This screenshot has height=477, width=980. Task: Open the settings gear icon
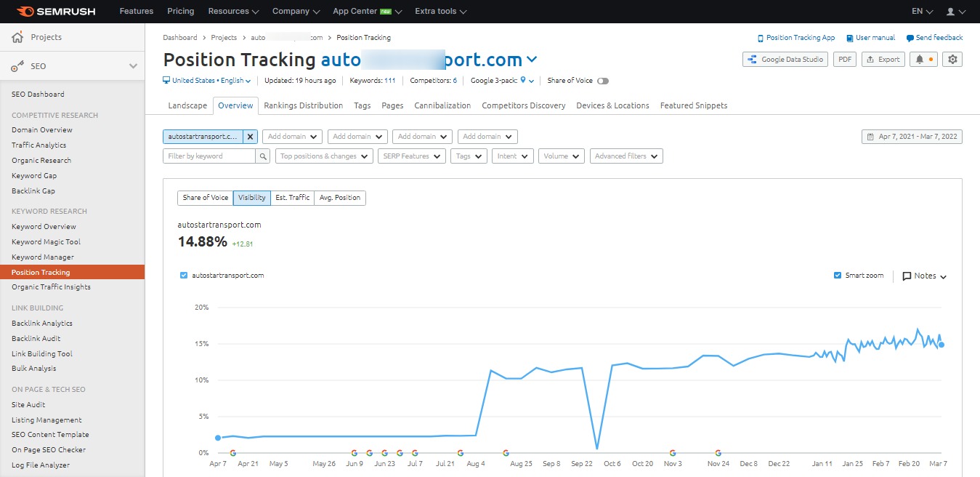tap(953, 60)
